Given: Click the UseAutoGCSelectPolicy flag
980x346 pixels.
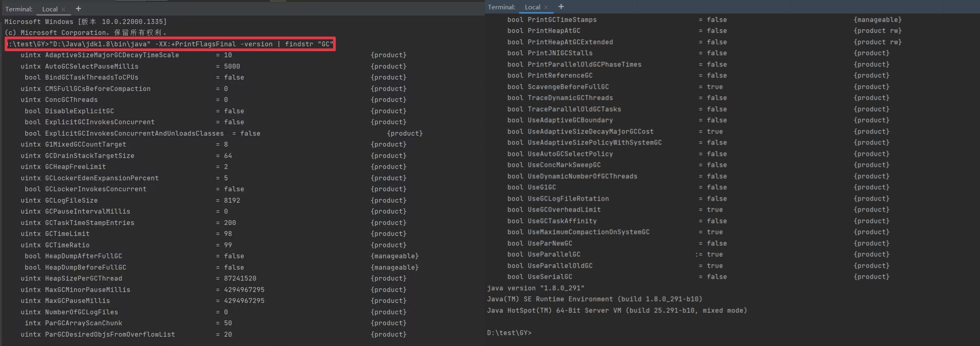Looking at the screenshot, I should point(570,154).
